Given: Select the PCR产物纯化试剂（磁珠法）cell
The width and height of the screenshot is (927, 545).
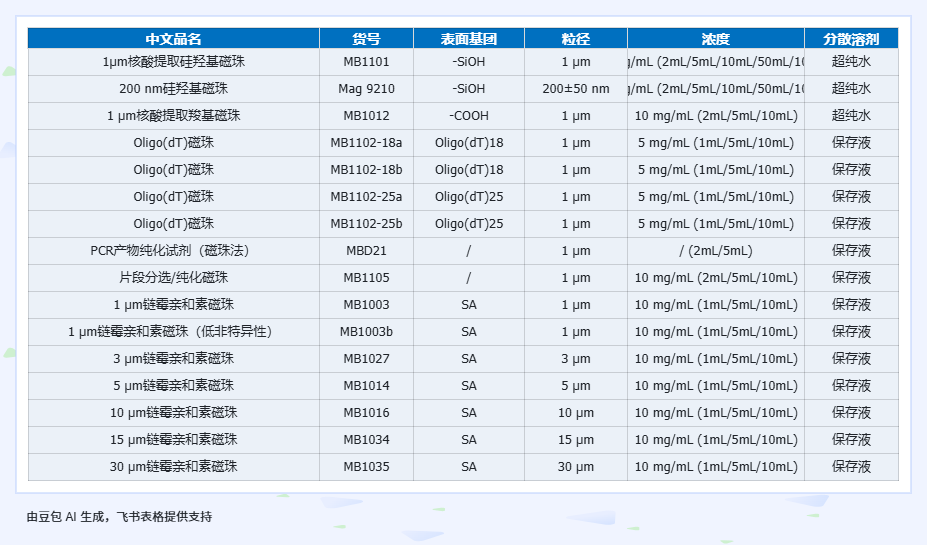Looking at the screenshot, I should pyautogui.click(x=173, y=251).
